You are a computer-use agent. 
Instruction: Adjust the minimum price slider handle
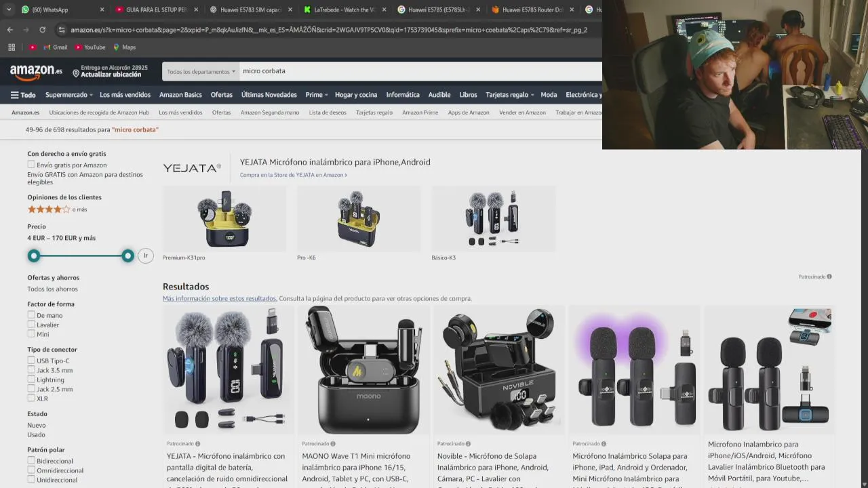tap(34, 256)
